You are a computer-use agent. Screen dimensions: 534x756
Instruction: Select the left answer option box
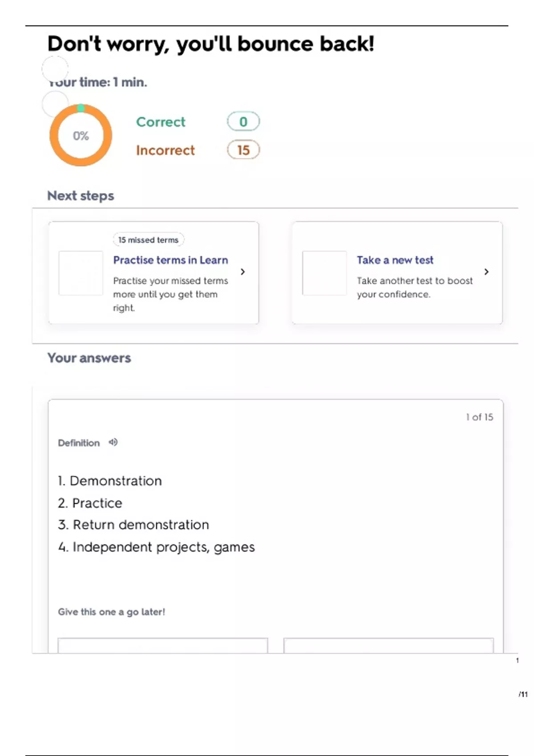163,645
